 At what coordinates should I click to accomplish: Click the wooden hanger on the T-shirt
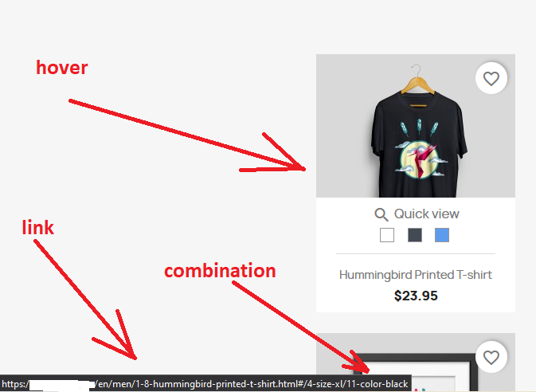tap(417, 82)
